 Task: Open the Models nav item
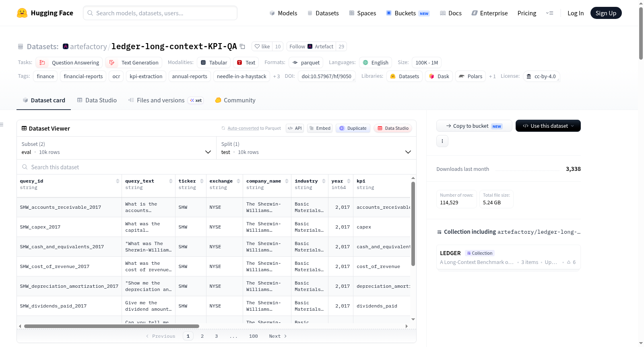click(x=283, y=13)
